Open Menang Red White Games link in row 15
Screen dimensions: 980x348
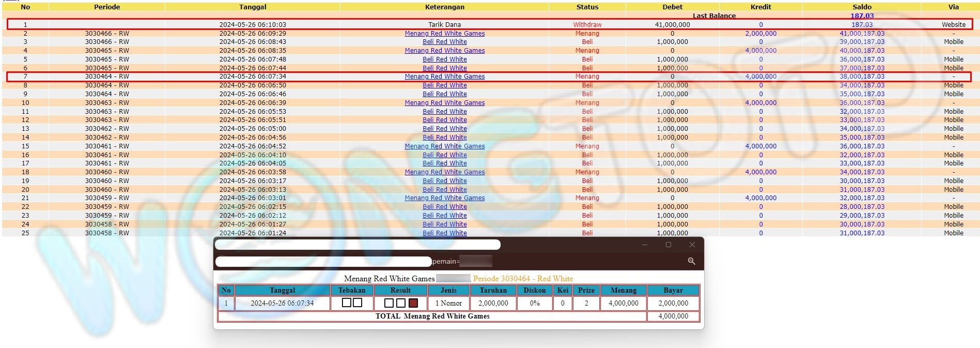click(x=444, y=146)
